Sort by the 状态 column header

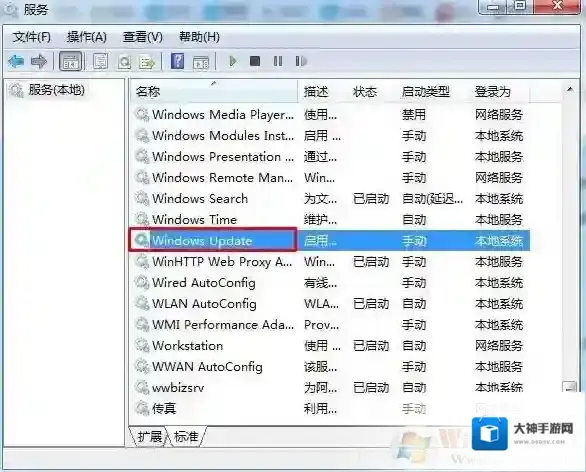pos(365,92)
